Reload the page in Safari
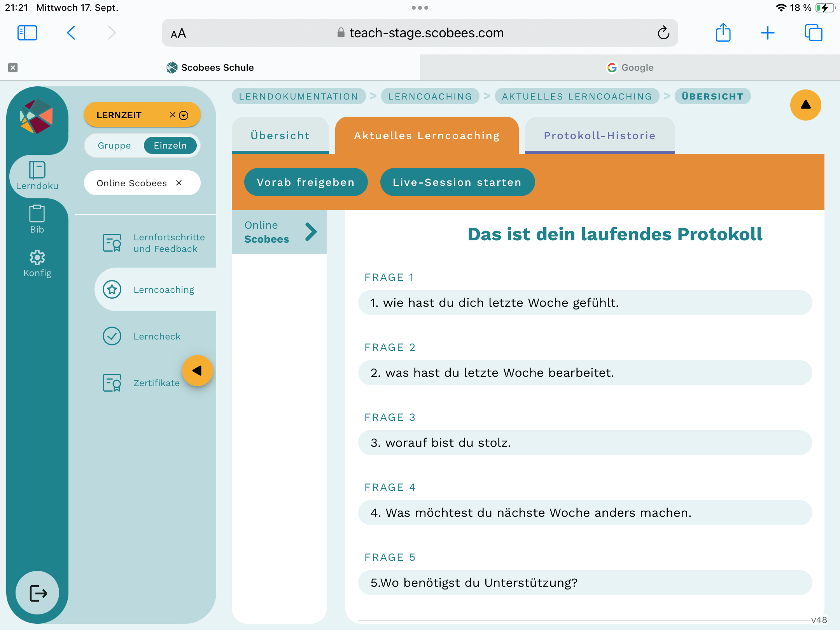This screenshot has height=630, width=840. (663, 33)
